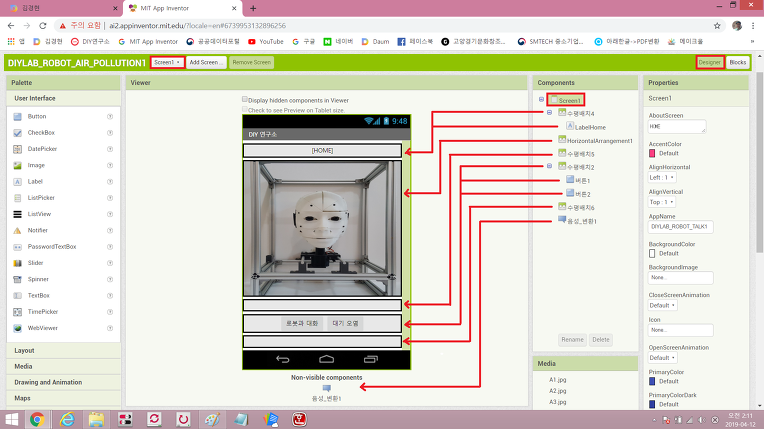Bookmark this page with the star icon
The width and height of the screenshot is (764, 429).
tap(717, 26)
